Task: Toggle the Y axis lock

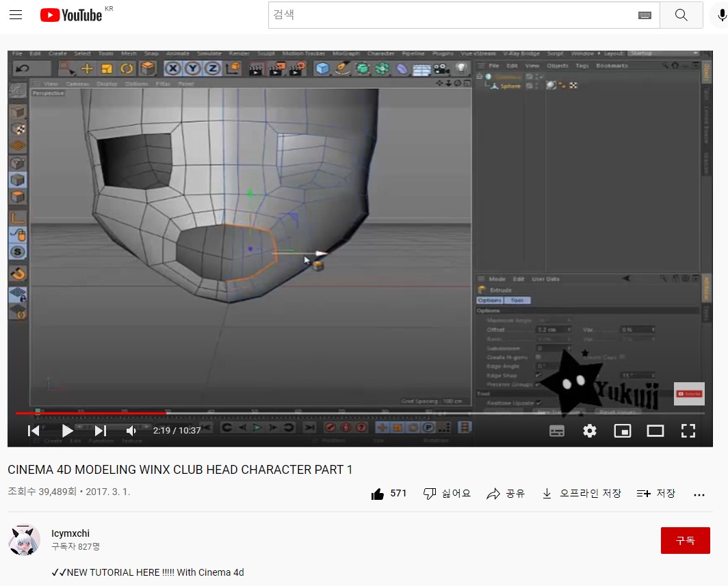Action: [x=193, y=68]
